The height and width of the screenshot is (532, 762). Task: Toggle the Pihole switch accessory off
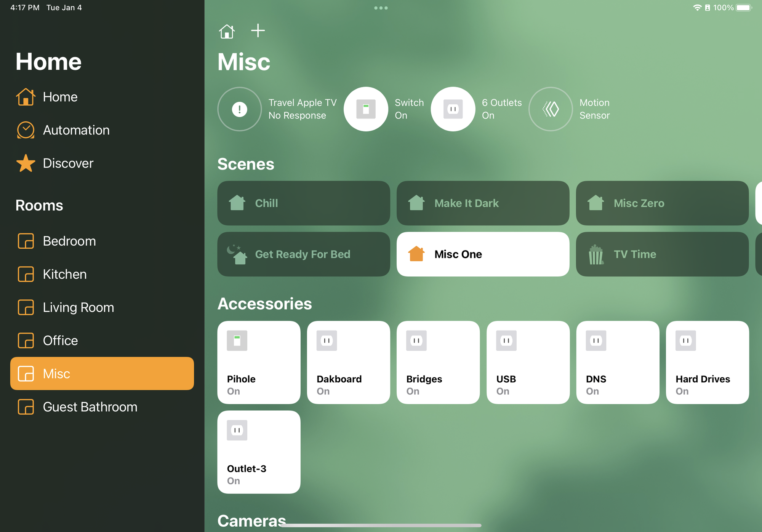tap(259, 362)
